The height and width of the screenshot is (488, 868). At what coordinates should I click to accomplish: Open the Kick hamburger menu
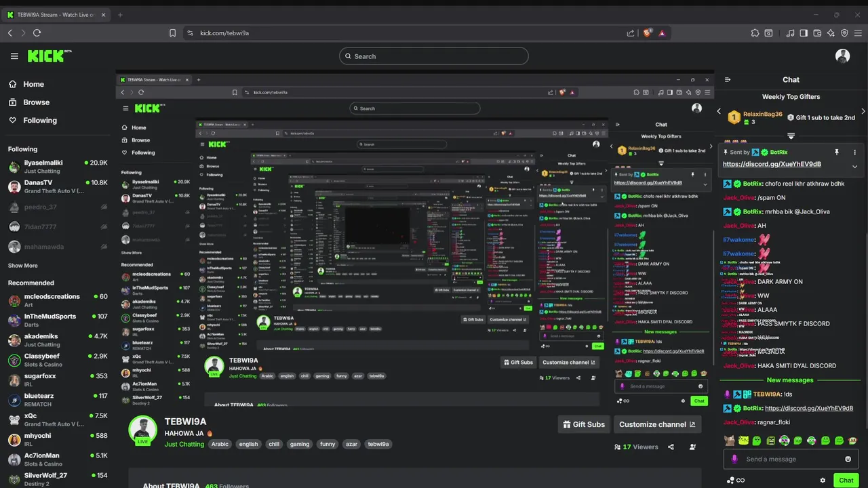click(x=14, y=56)
